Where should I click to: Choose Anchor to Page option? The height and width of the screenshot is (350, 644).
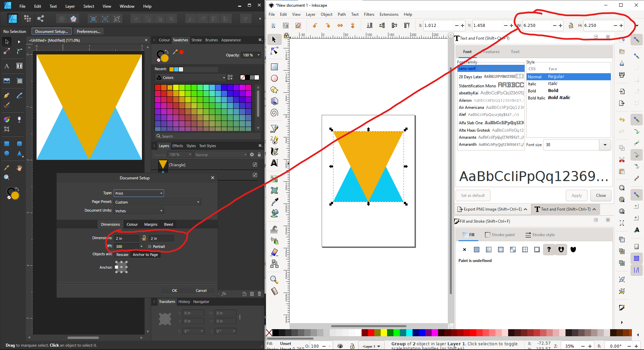click(145, 255)
